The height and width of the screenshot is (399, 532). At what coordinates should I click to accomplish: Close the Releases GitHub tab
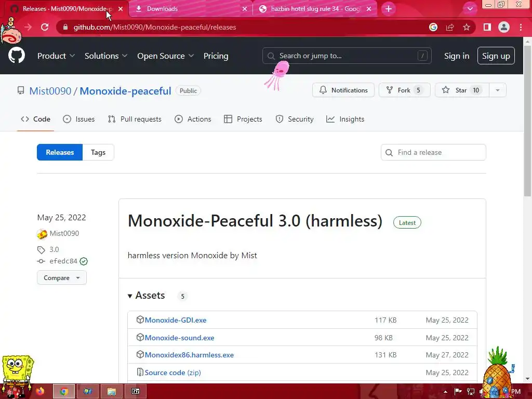click(x=121, y=9)
